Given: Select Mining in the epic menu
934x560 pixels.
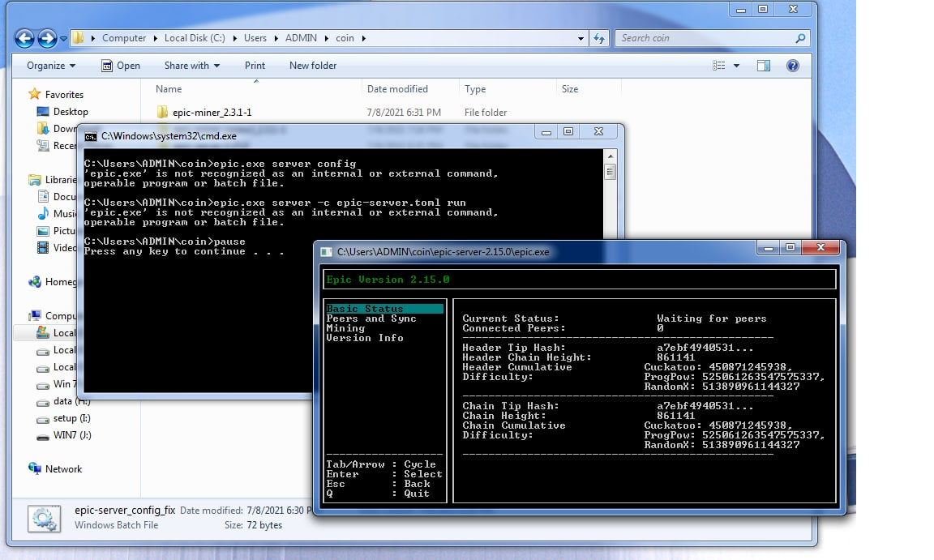Looking at the screenshot, I should 345,328.
